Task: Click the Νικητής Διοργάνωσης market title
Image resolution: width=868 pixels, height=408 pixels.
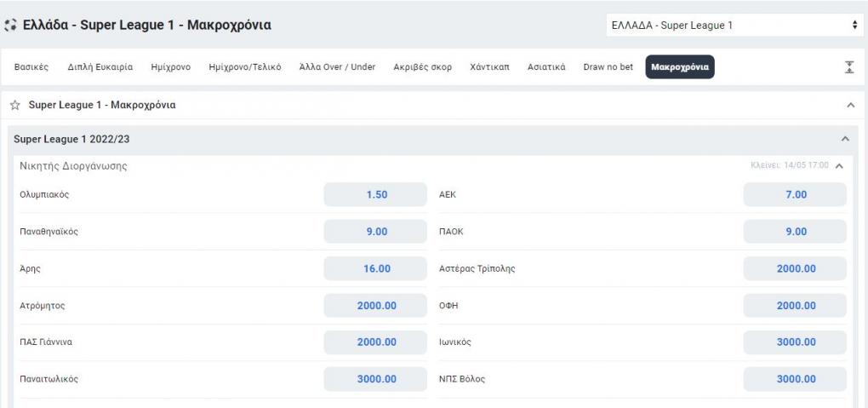Action: point(74,166)
